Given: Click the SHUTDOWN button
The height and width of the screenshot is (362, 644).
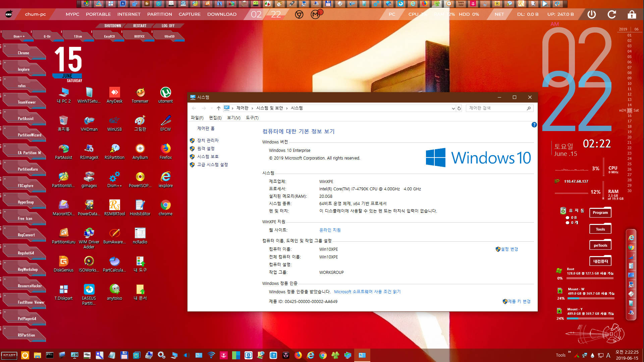Looking at the screenshot, I should pyautogui.click(x=113, y=26).
